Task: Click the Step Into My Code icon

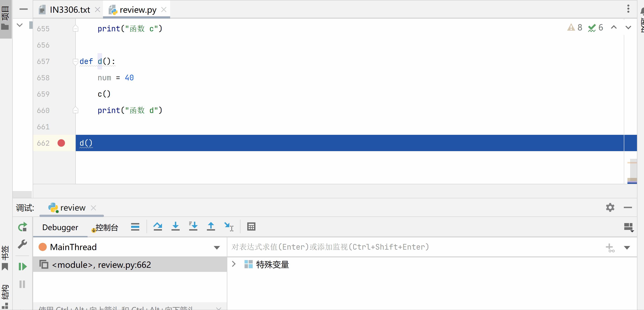Action: [193, 227]
